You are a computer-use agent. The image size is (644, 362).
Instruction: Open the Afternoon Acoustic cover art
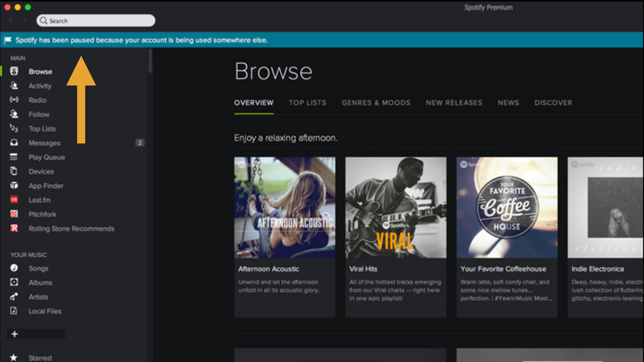click(x=285, y=207)
